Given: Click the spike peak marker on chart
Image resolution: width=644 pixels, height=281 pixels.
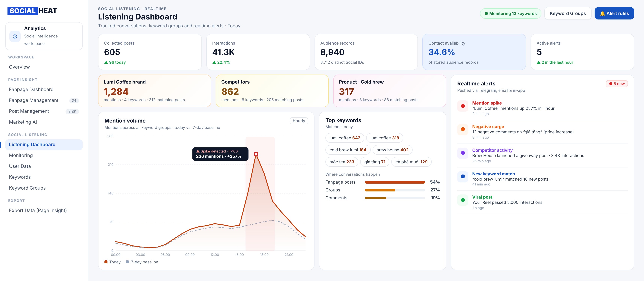Looking at the screenshot, I should [256, 154].
